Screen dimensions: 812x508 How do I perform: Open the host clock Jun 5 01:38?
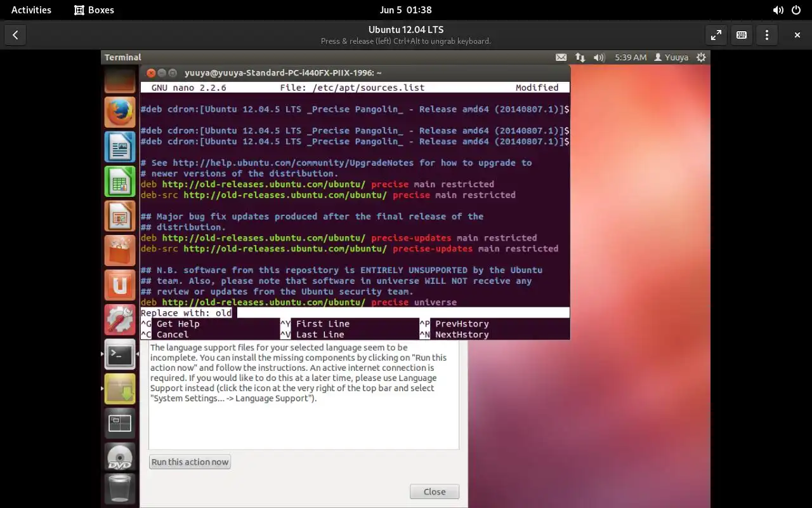(x=406, y=10)
